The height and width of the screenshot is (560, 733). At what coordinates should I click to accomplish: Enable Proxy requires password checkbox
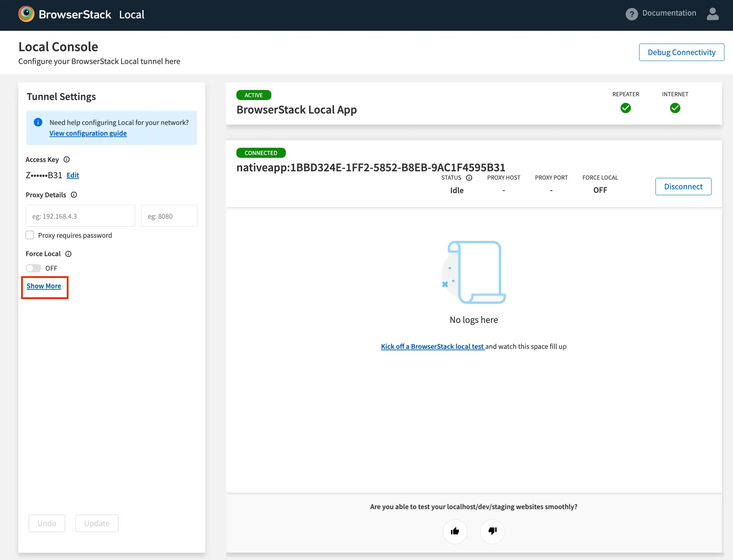click(x=30, y=235)
